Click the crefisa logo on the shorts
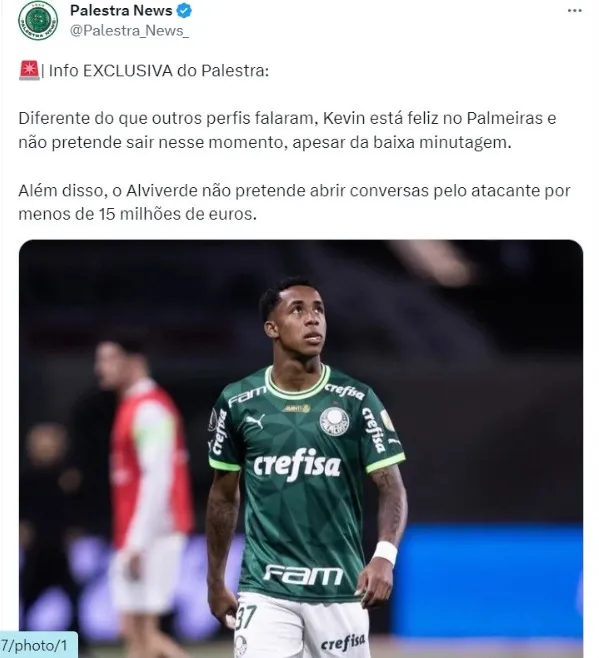Viewport: 599px width, 658px height. point(343,642)
